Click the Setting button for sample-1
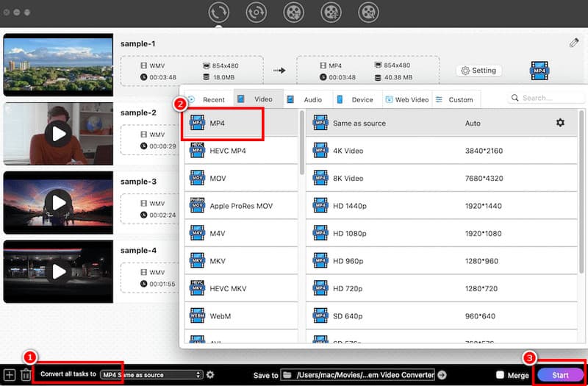This screenshot has width=588, height=386. (x=477, y=71)
